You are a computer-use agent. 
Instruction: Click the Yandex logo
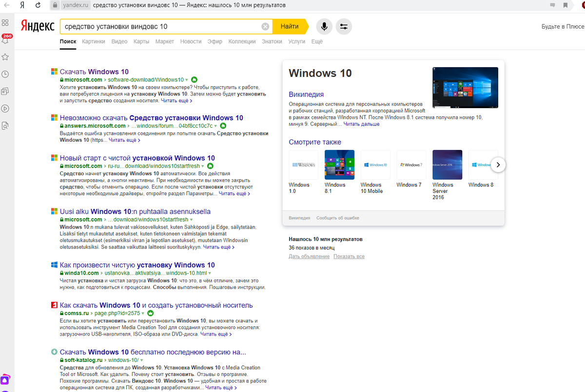(38, 26)
